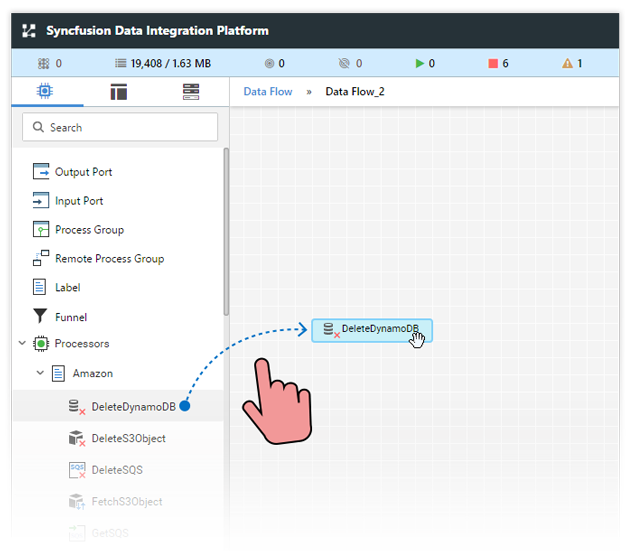Click the Syncfusion Data Integration Platform title
Image resolution: width=635 pixels, height=551 pixels.
pyautogui.click(x=157, y=31)
